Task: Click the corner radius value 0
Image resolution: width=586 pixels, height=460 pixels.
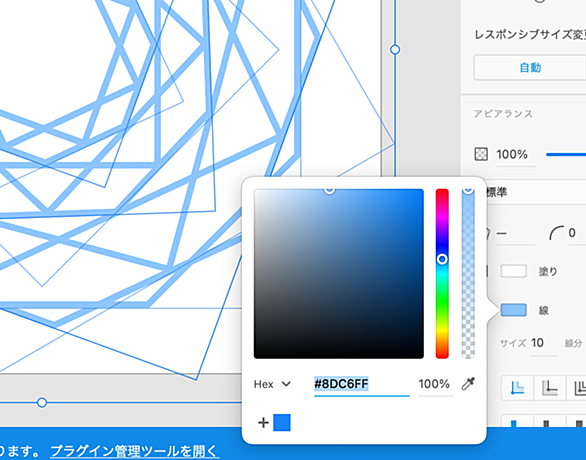Action: point(572,233)
